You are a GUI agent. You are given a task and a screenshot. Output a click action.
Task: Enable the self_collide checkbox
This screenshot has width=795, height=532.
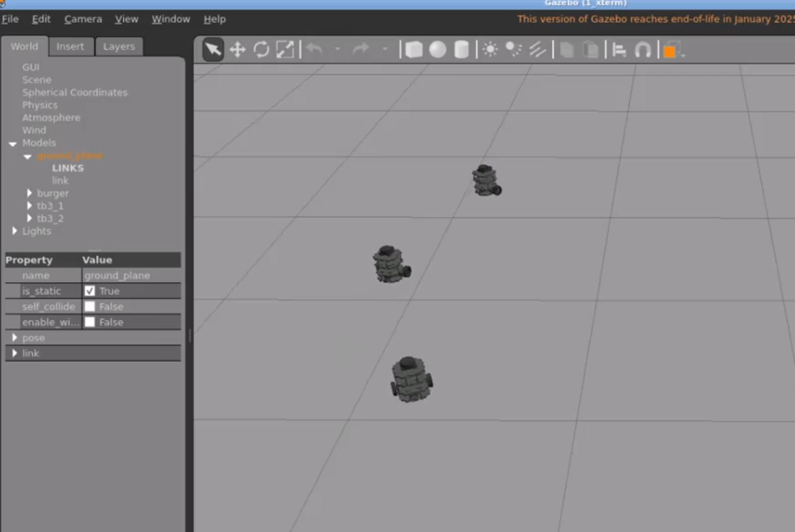90,306
